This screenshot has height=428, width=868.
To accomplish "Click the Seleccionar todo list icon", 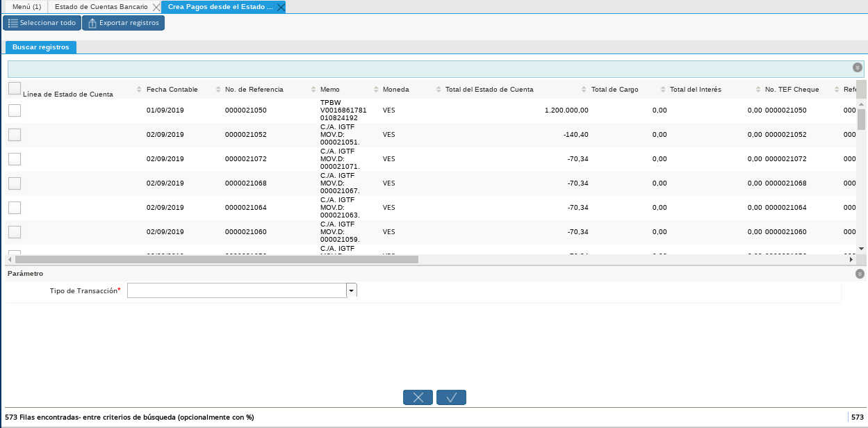I will 13,23.
